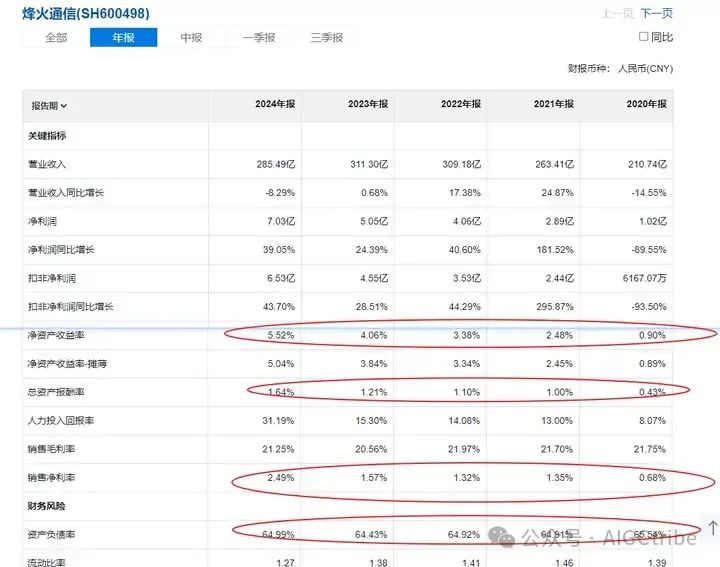Select the 财务风险 section heading

point(46,506)
